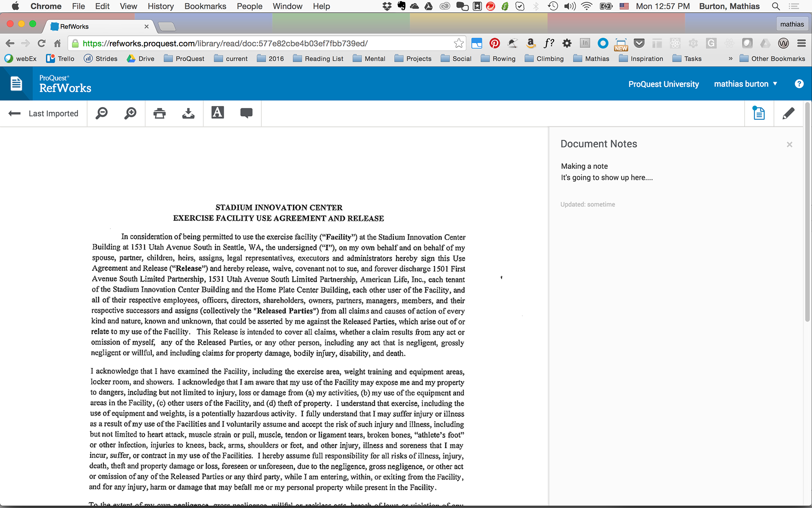This screenshot has width=812, height=508.
Task: Print the document with printer icon
Action: tap(159, 113)
